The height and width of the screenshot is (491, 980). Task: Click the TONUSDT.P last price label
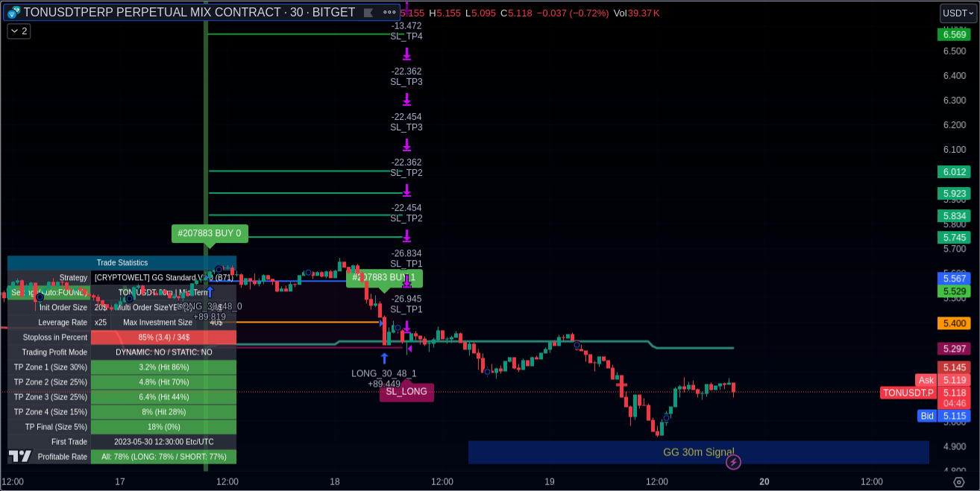908,393
